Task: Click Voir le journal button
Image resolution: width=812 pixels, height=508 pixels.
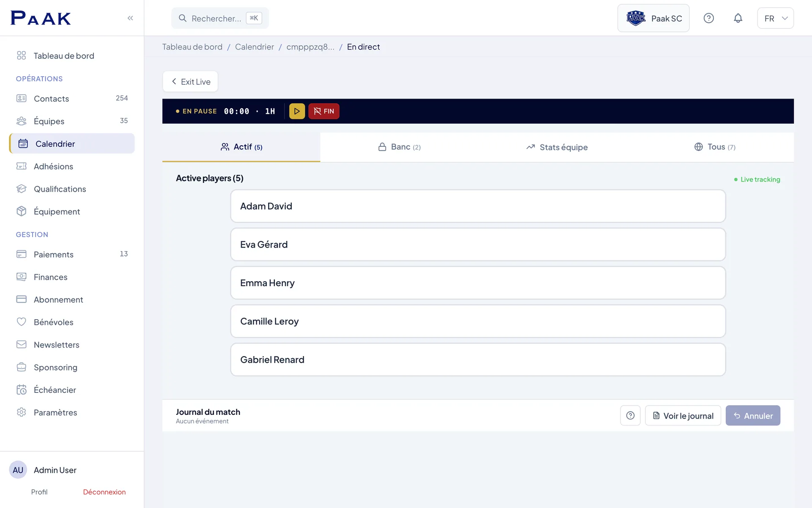Action: pyautogui.click(x=683, y=416)
